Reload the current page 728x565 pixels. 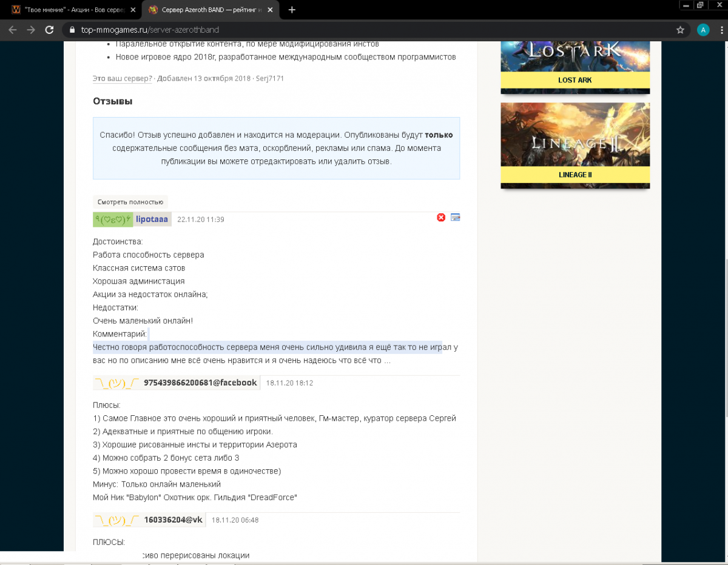tap(50, 29)
